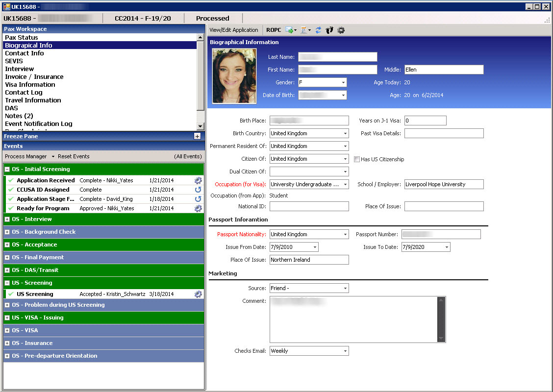Viewport: 553px width, 392px height.
Task: Select Contact Info in Pax Workspace
Action: point(25,53)
